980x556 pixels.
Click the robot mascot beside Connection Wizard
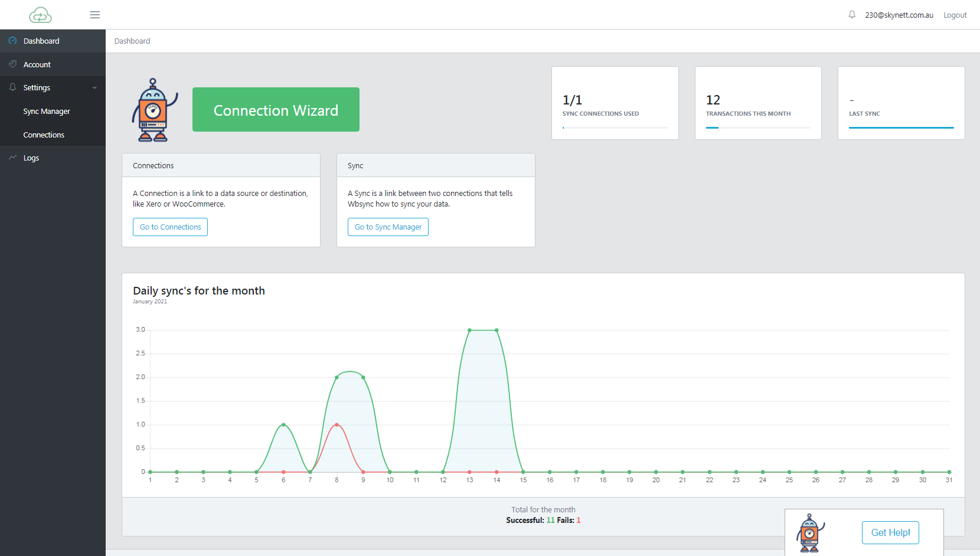coord(154,110)
